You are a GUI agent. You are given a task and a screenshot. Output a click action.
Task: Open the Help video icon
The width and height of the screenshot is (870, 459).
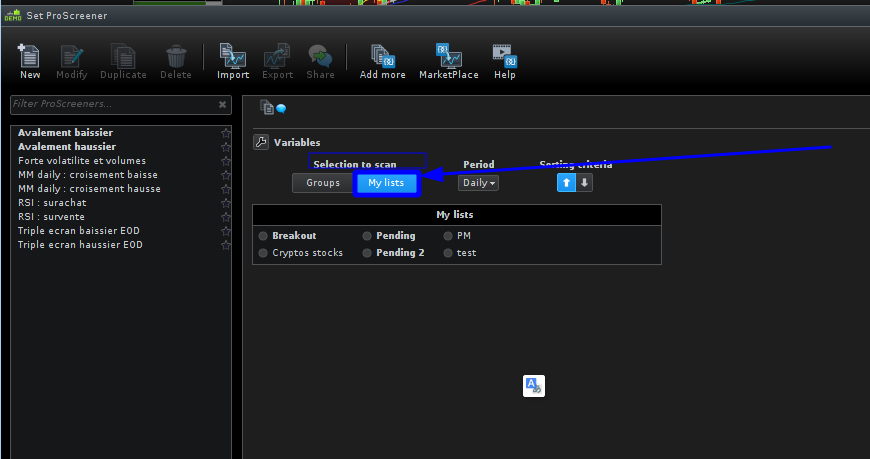[x=504, y=62]
